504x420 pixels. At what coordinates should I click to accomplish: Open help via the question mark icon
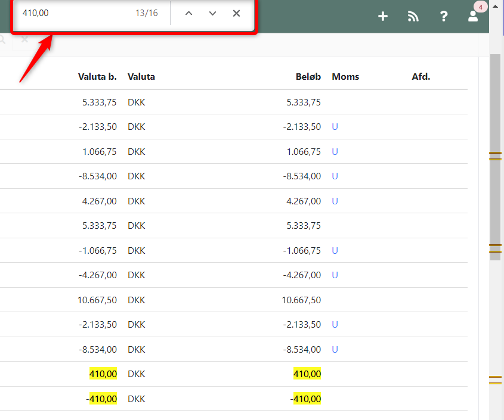pos(444,17)
